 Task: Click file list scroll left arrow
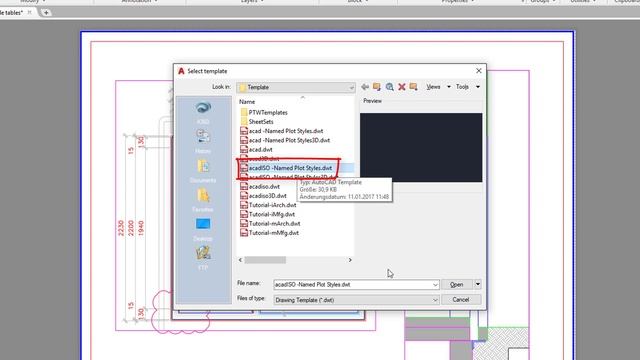pos(240,260)
